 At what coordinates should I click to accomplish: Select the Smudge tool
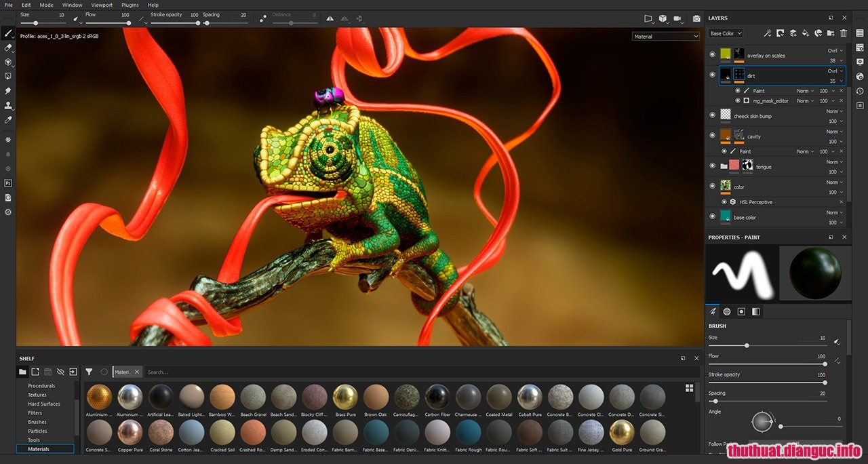pyautogui.click(x=8, y=91)
